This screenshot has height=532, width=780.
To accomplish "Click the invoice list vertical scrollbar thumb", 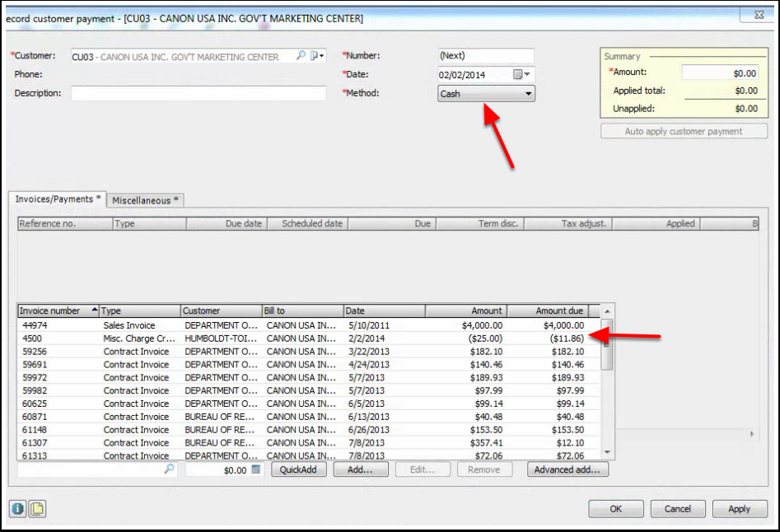I will (x=607, y=344).
